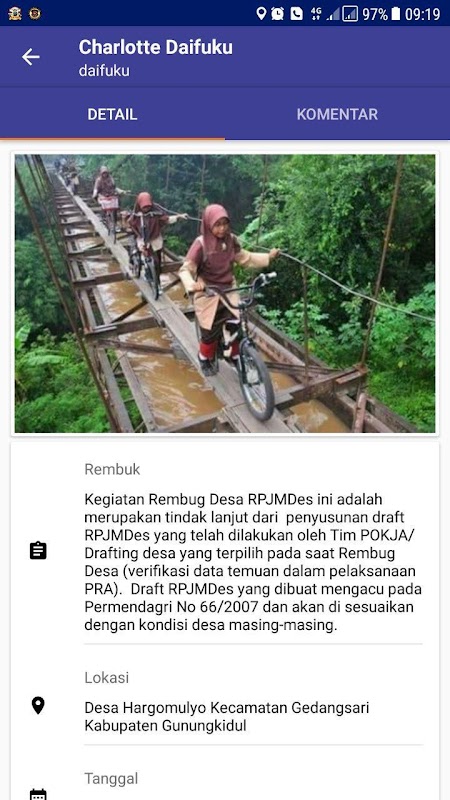This screenshot has height=800, width=450.
Task: Tap the phone call status bar icon
Action: pos(296,14)
